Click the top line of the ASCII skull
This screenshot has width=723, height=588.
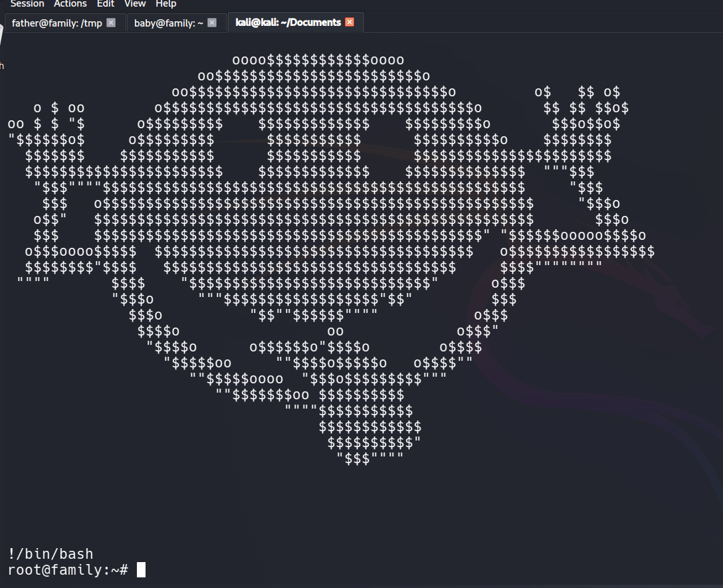(x=318, y=60)
